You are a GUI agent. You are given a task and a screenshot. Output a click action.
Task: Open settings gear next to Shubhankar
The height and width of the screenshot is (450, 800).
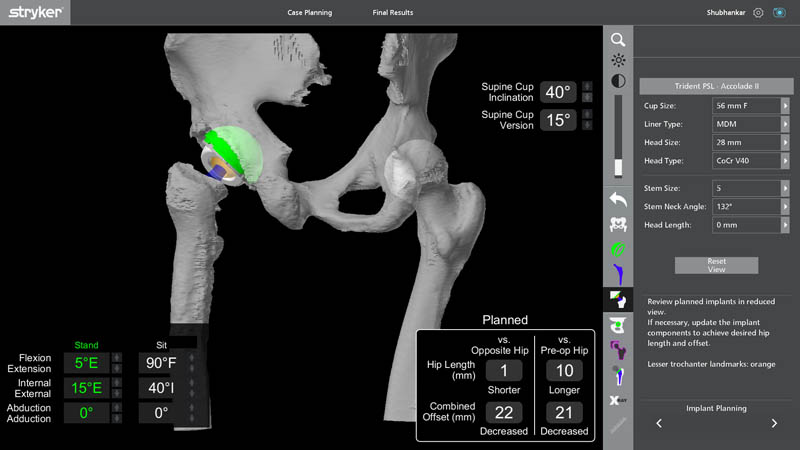[758, 13]
